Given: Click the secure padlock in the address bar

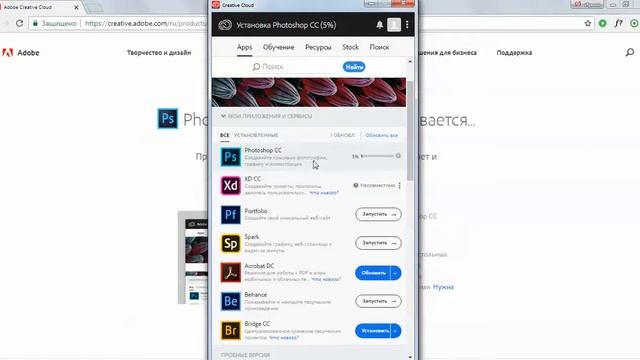Looking at the screenshot, I should pos(35,23).
